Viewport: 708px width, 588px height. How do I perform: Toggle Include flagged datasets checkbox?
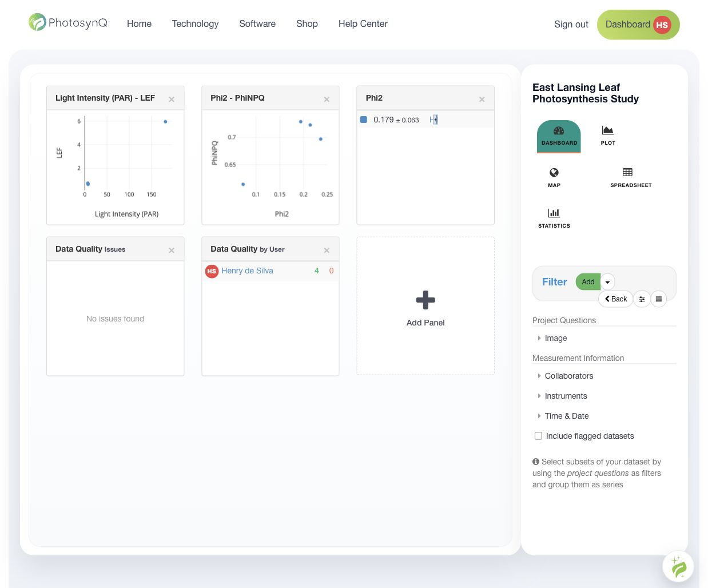[538, 436]
